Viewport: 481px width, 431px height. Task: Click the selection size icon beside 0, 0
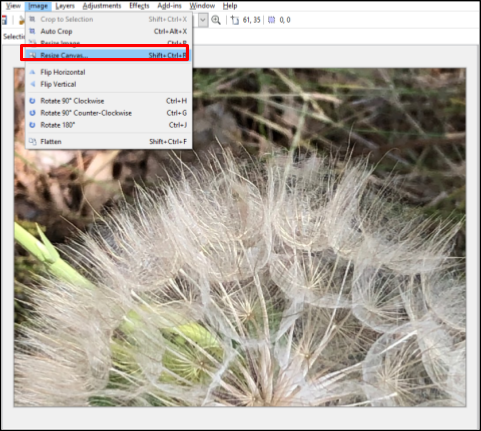(272, 20)
